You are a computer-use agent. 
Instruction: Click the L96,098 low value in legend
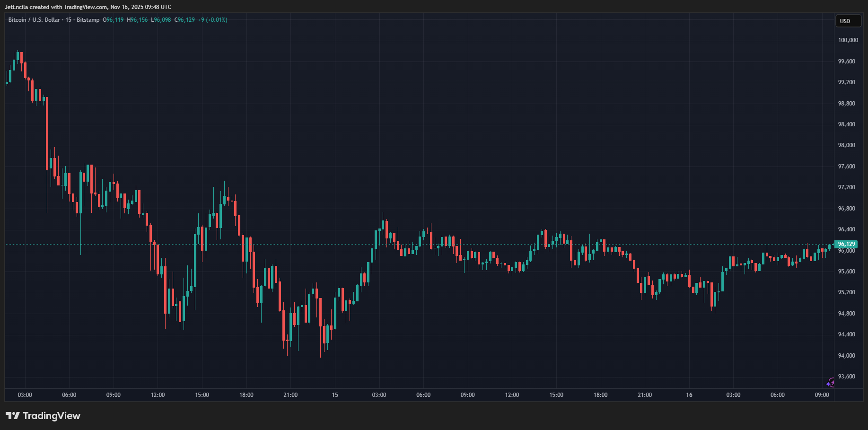pos(161,20)
